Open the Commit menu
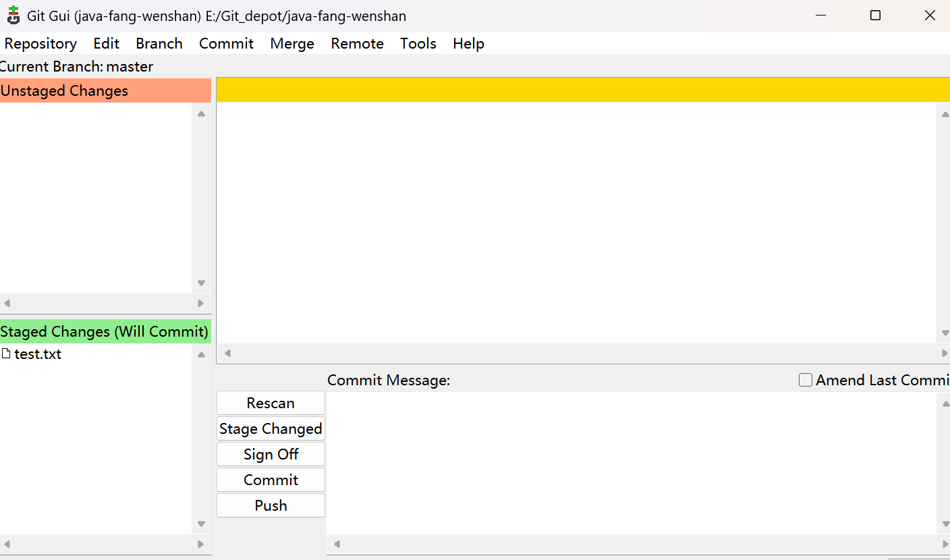The height and width of the screenshot is (560, 950). (226, 43)
